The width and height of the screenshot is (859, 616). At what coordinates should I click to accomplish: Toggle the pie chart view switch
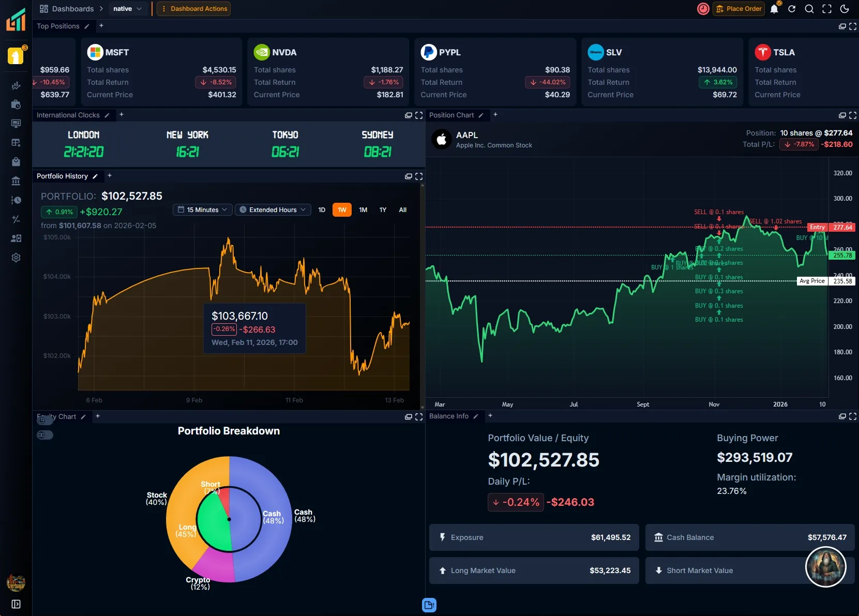point(45,420)
